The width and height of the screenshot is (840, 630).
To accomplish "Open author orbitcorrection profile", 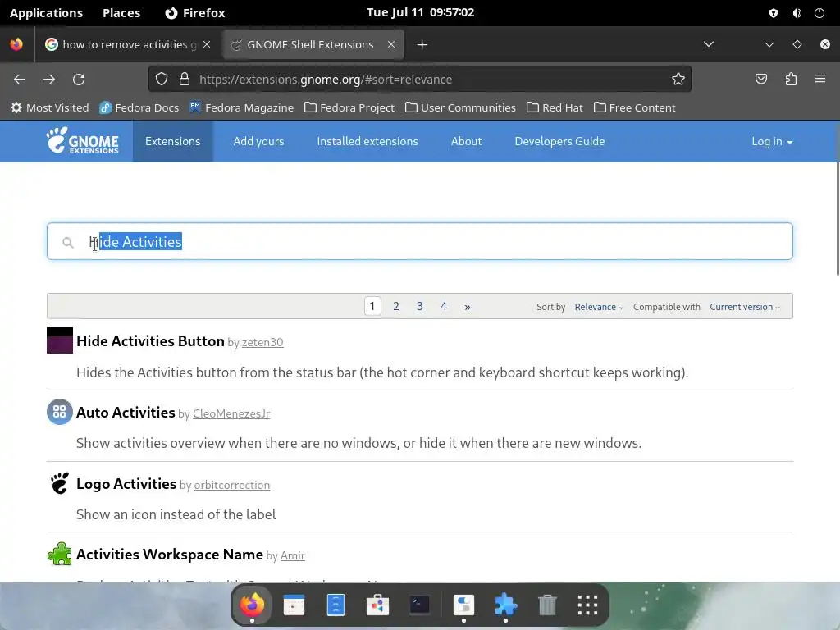I will pyautogui.click(x=232, y=485).
